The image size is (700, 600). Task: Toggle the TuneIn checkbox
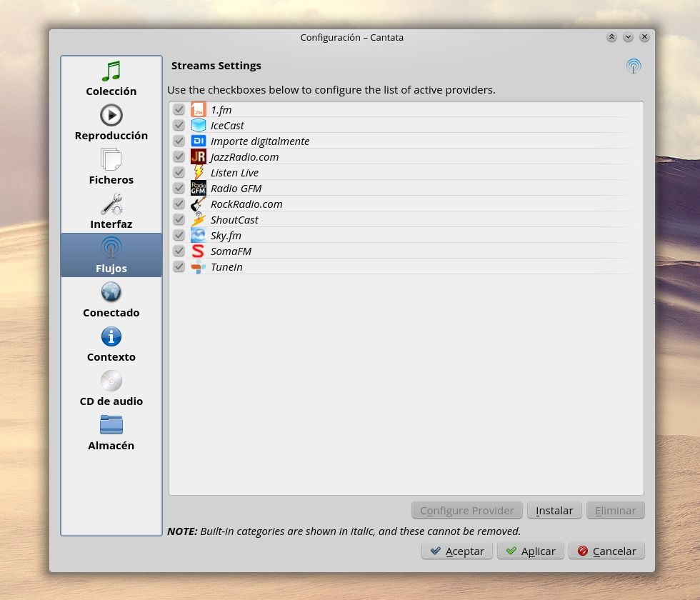click(179, 266)
